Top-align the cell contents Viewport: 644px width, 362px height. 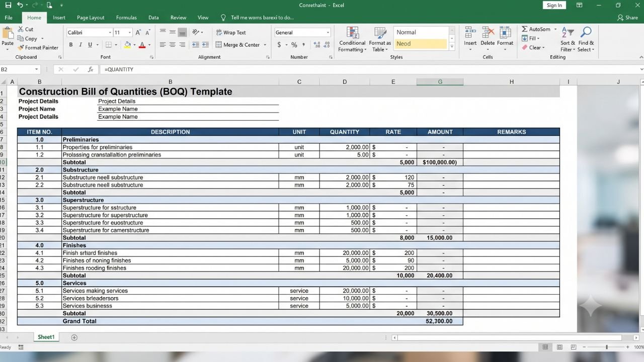163,32
